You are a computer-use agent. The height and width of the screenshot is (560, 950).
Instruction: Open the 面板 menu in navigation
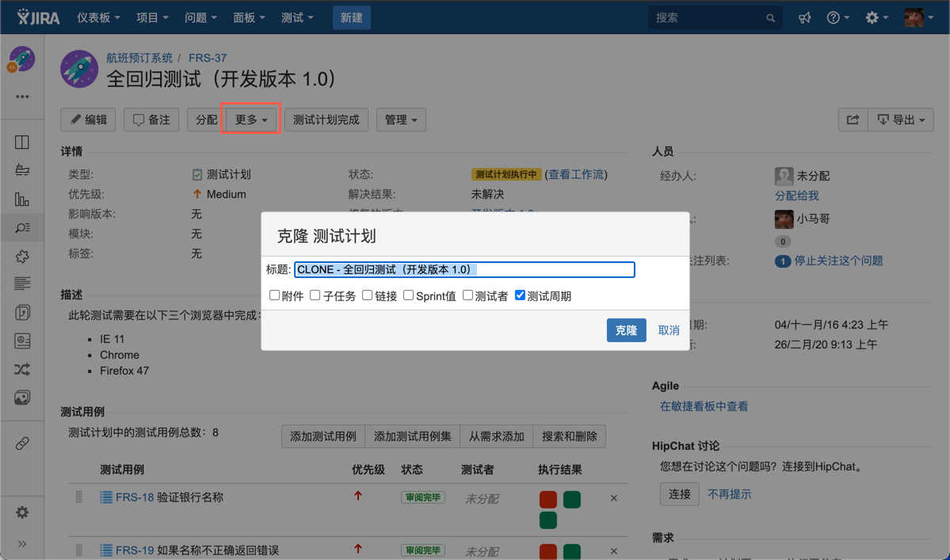249,17
